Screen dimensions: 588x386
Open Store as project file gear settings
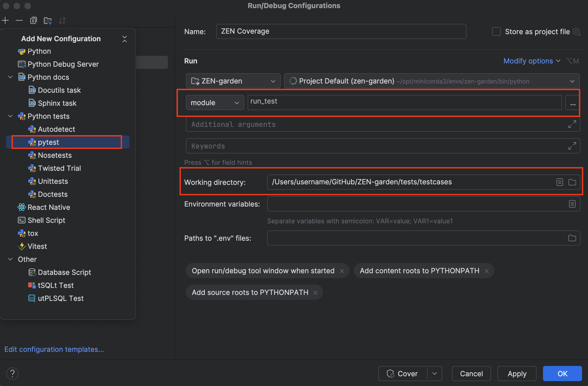[x=576, y=32]
